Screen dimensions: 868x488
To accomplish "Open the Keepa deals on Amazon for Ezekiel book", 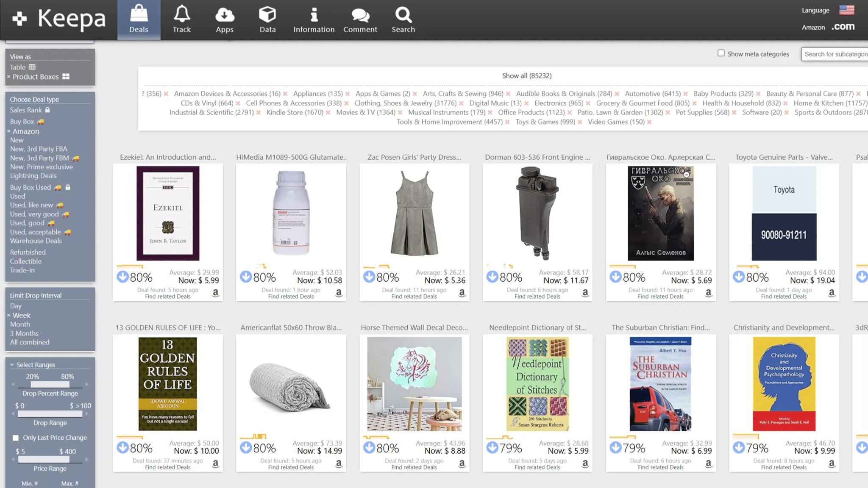I will [x=216, y=293].
